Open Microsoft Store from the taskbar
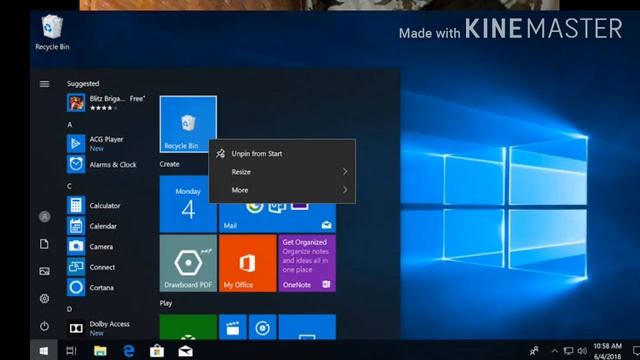Viewport: 640px width, 360px height. click(157, 351)
